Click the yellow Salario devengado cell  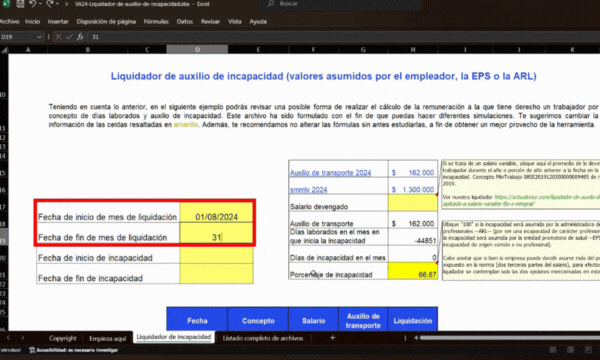click(412, 203)
